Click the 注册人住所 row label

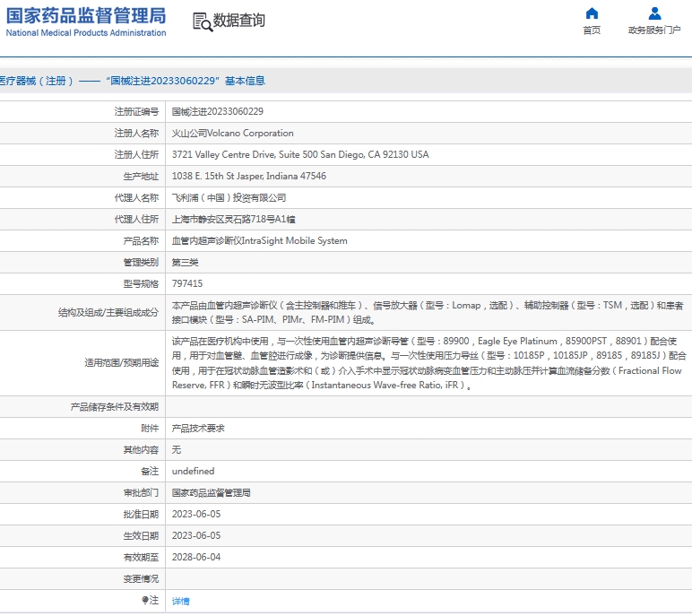tap(136, 154)
